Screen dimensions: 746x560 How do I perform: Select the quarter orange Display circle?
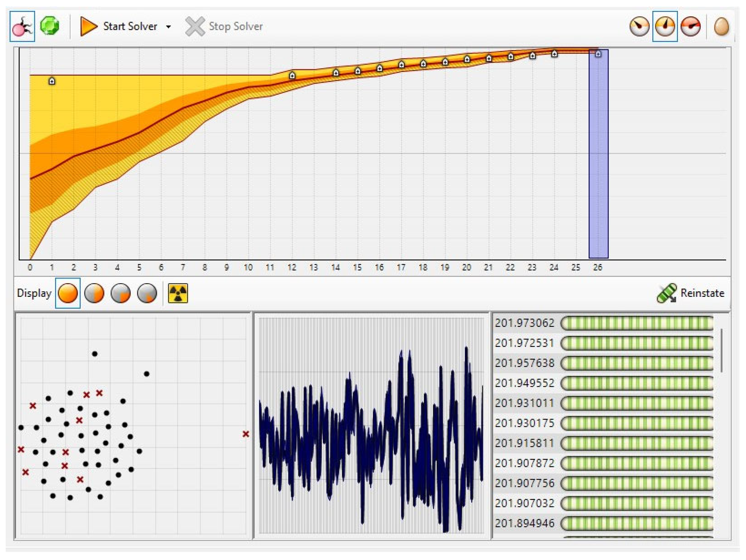tap(120, 293)
